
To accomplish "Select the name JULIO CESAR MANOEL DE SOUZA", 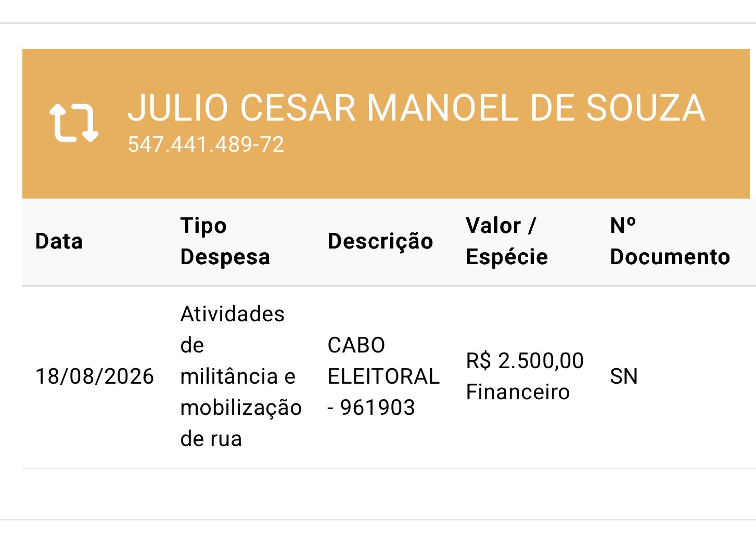I will 416,108.
